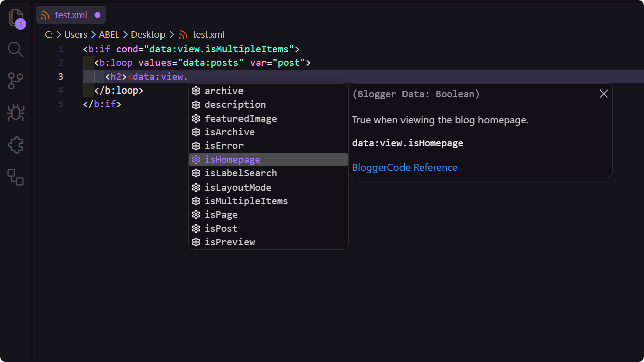The height and width of the screenshot is (362, 644).
Task: Click the chevron between C: and Users
Action: pyautogui.click(x=59, y=35)
